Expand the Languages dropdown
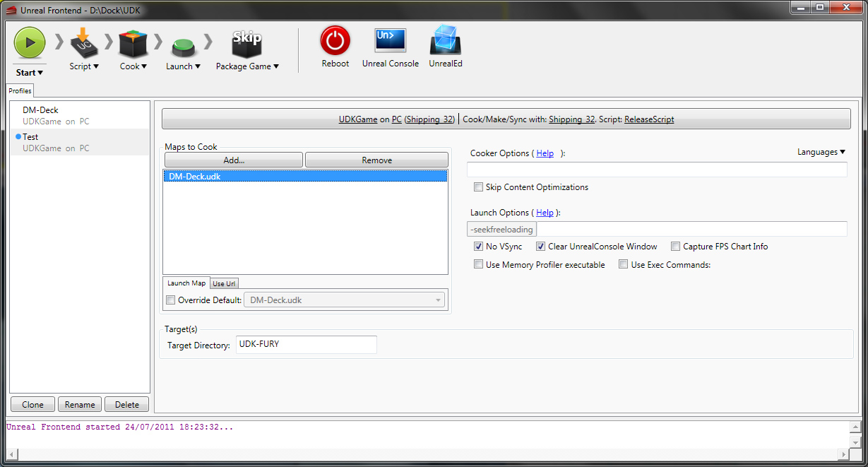Screen dimensions: 868x467 [821, 152]
